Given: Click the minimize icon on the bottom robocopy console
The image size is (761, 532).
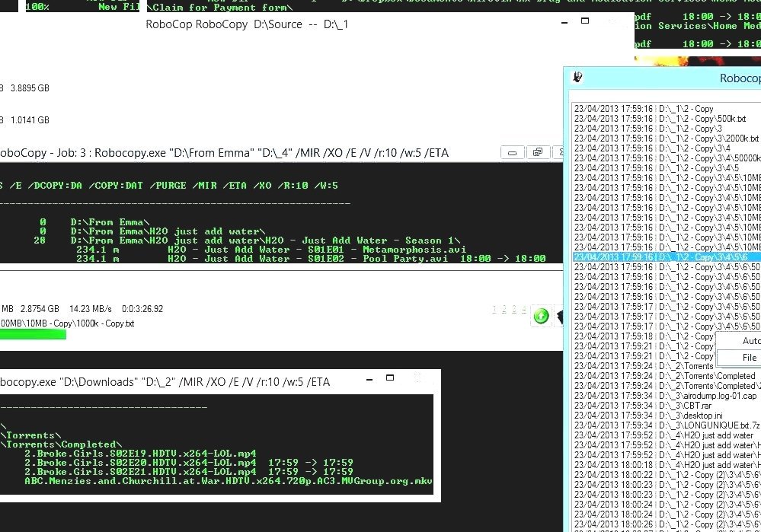Looking at the screenshot, I should (x=369, y=378).
